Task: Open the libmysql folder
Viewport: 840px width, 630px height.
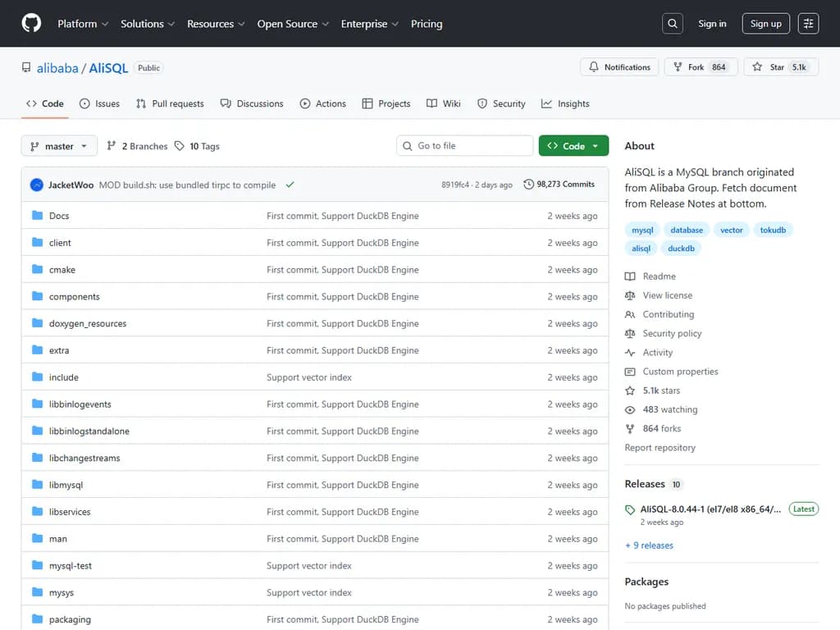Action: pos(66,485)
